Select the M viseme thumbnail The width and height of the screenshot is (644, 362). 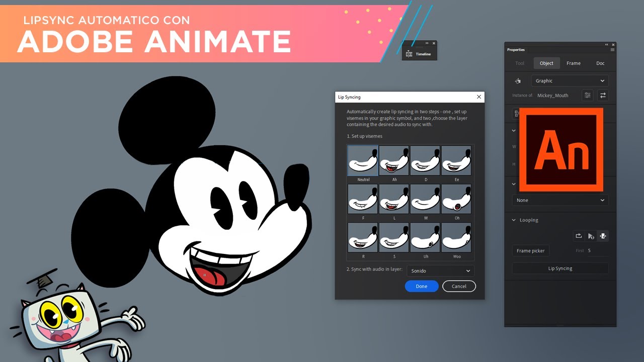click(x=425, y=199)
